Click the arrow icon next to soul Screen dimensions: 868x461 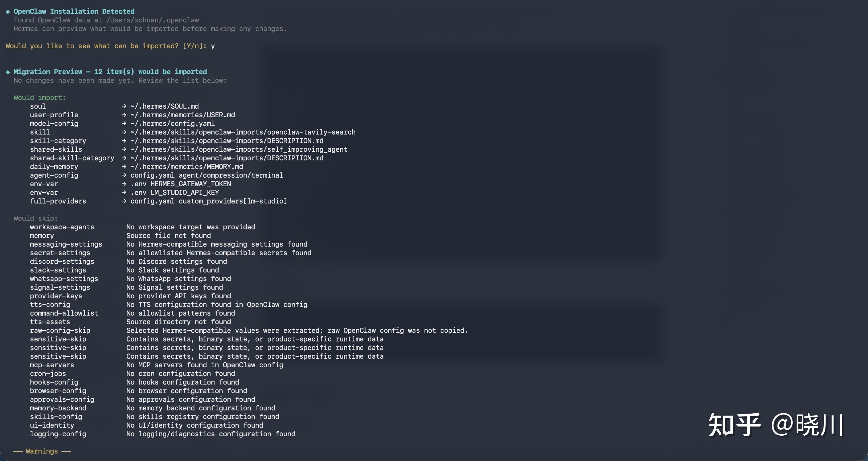click(124, 106)
